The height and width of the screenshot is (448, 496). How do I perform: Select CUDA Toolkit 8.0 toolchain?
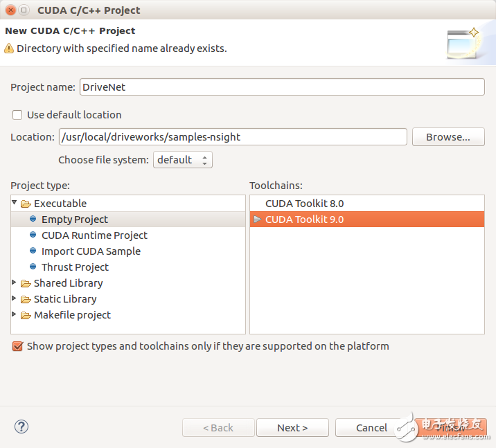tap(367, 204)
